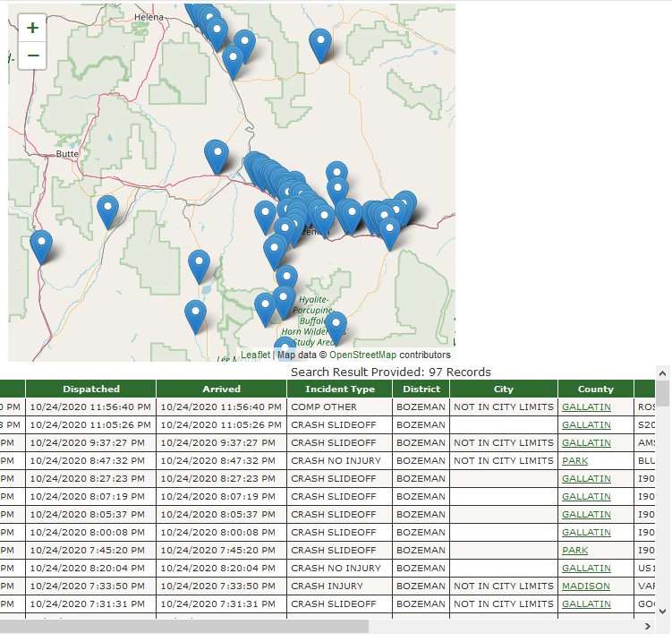The width and height of the screenshot is (672, 642).
Task: Select dispatched time 10/24/2020 11:56:40 PM
Action: click(x=91, y=407)
